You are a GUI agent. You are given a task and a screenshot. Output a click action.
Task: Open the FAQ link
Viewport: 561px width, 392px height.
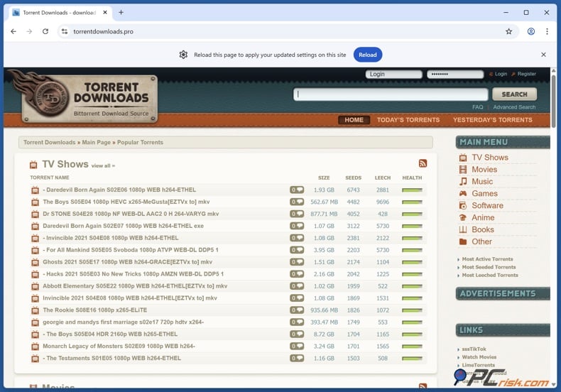[x=477, y=107]
